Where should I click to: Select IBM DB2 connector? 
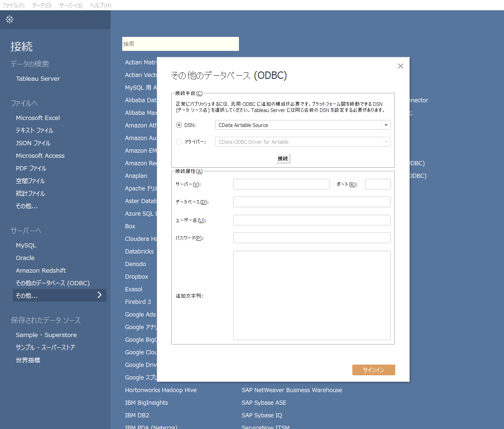[x=137, y=415]
